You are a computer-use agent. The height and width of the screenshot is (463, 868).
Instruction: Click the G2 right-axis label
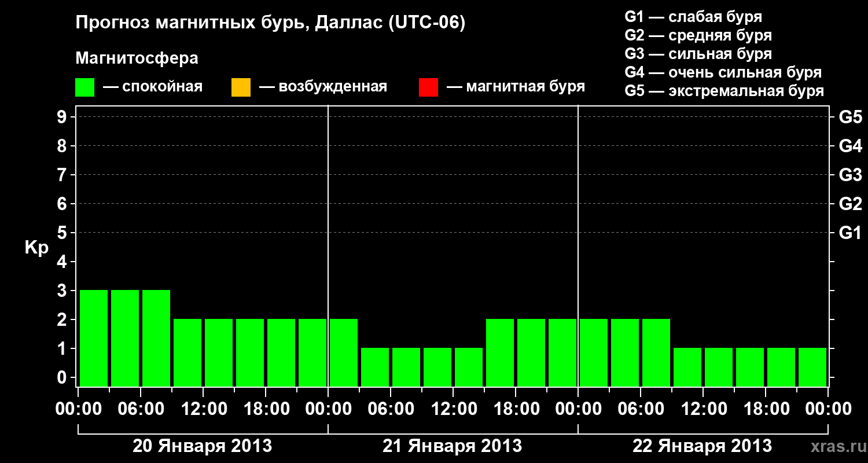tap(850, 204)
